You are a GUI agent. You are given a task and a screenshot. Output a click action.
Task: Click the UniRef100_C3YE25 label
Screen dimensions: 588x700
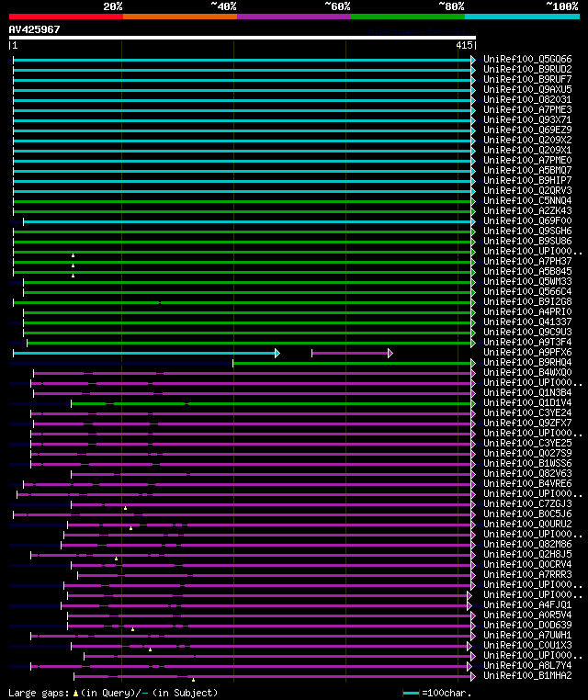527,443
